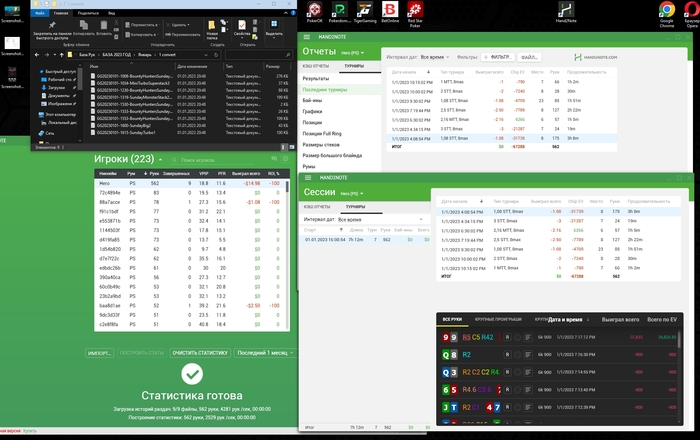Screen dimensions: 700x440
Task: Open Hero (PS) dropdown in Сессии
Action: pos(352,193)
